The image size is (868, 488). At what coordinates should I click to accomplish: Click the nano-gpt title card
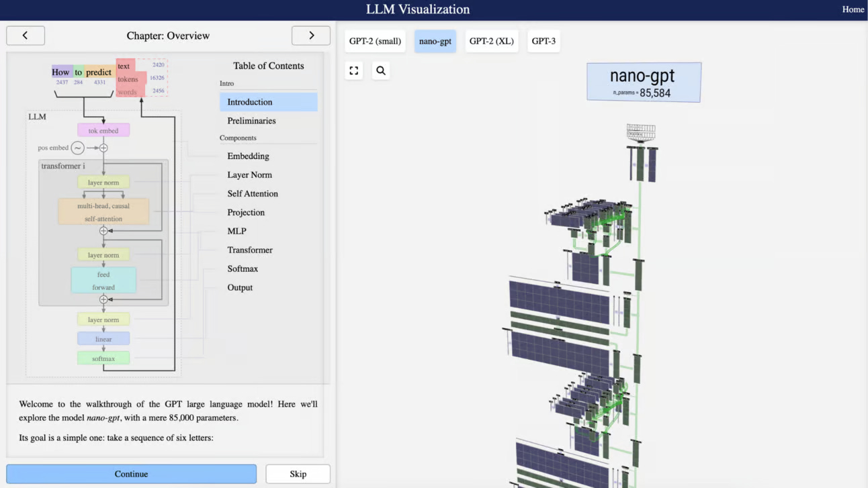(644, 82)
